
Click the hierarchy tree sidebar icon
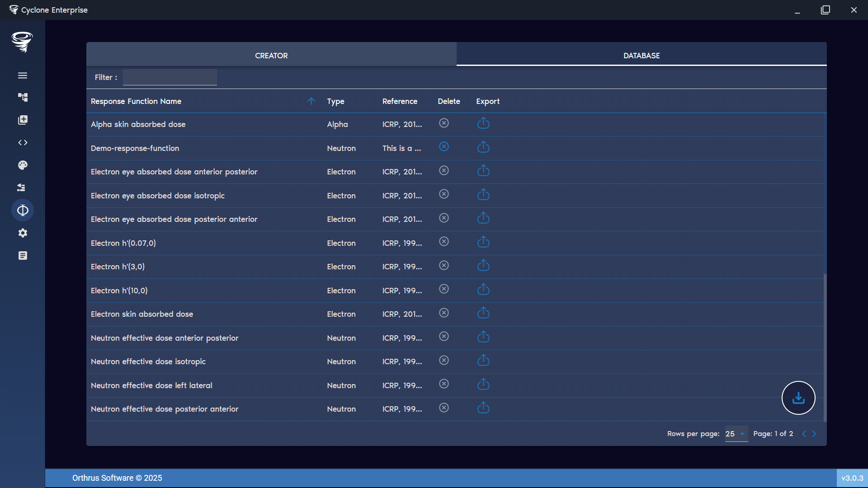[23, 97]
